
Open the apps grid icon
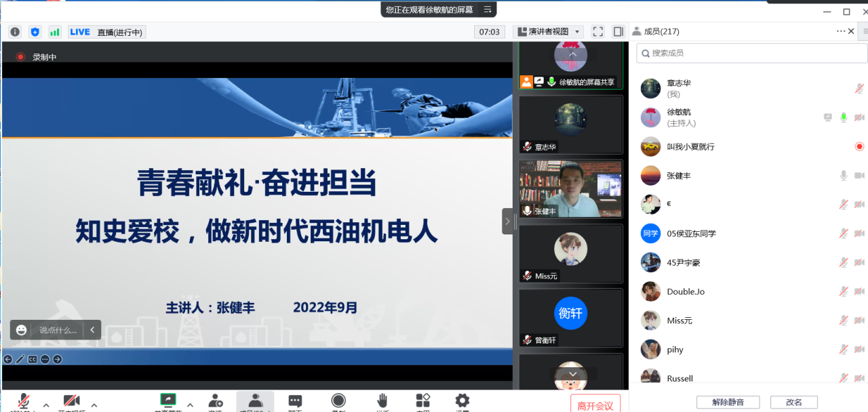tap(423, 400)
